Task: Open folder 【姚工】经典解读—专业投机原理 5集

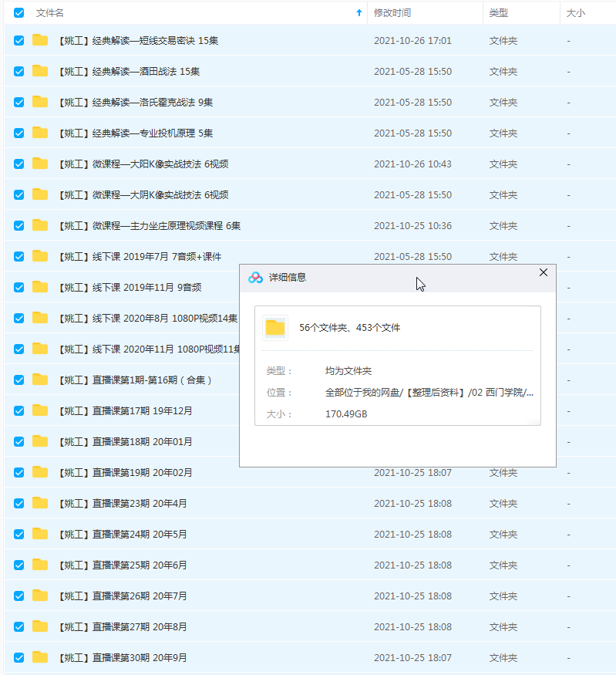Action: [x=136, y=133]
